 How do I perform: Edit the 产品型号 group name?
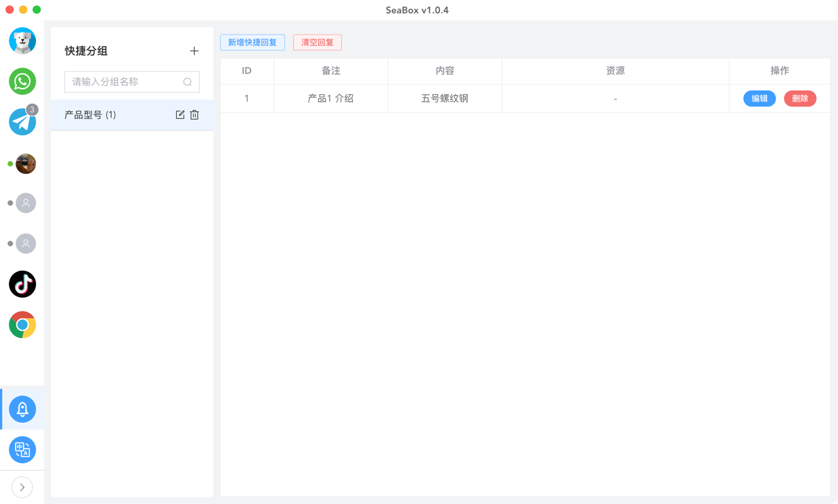[180, 115]
